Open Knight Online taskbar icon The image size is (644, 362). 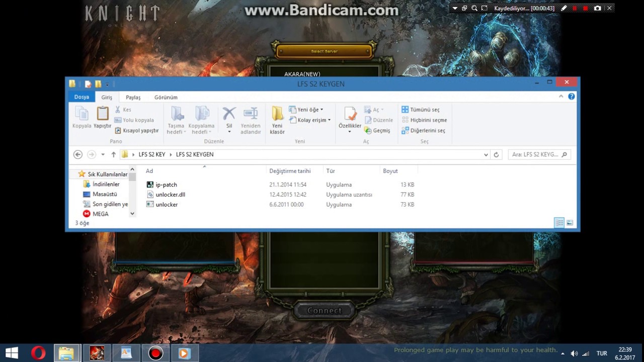point(97,353)
